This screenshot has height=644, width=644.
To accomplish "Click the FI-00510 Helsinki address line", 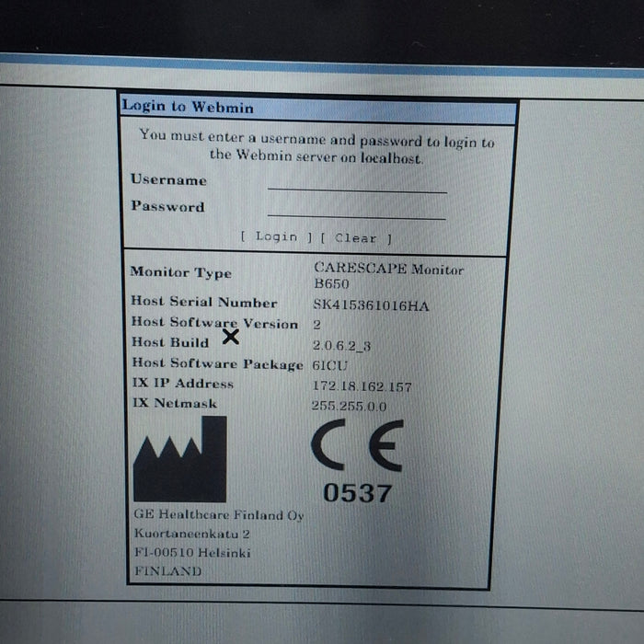I will [192, 553].
